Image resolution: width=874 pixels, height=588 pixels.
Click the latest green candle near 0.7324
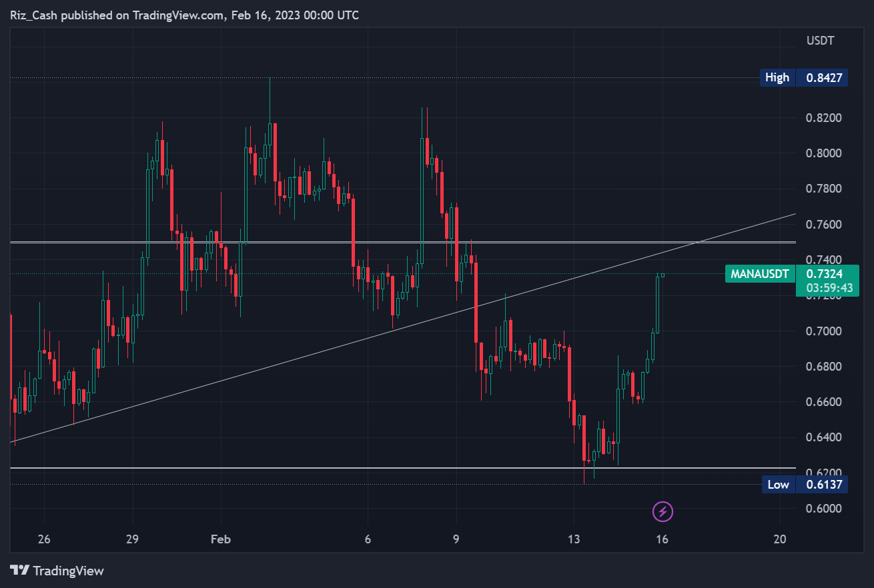[663, 274]
